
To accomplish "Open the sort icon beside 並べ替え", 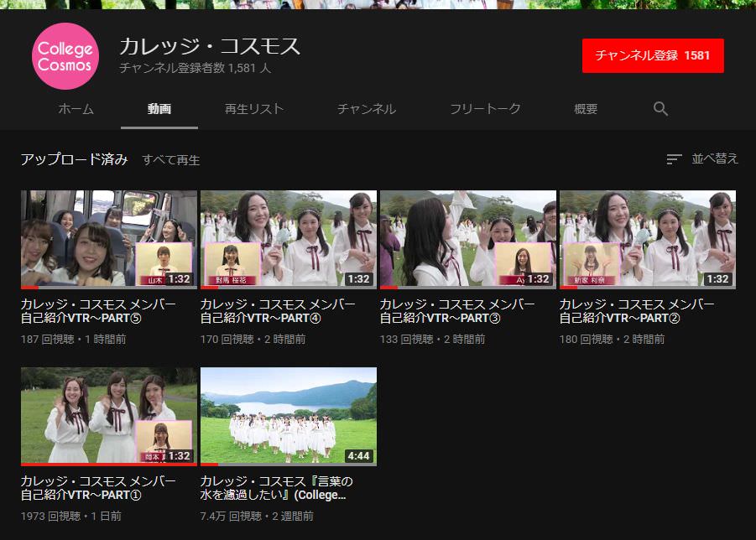I will tap(674, 159).
